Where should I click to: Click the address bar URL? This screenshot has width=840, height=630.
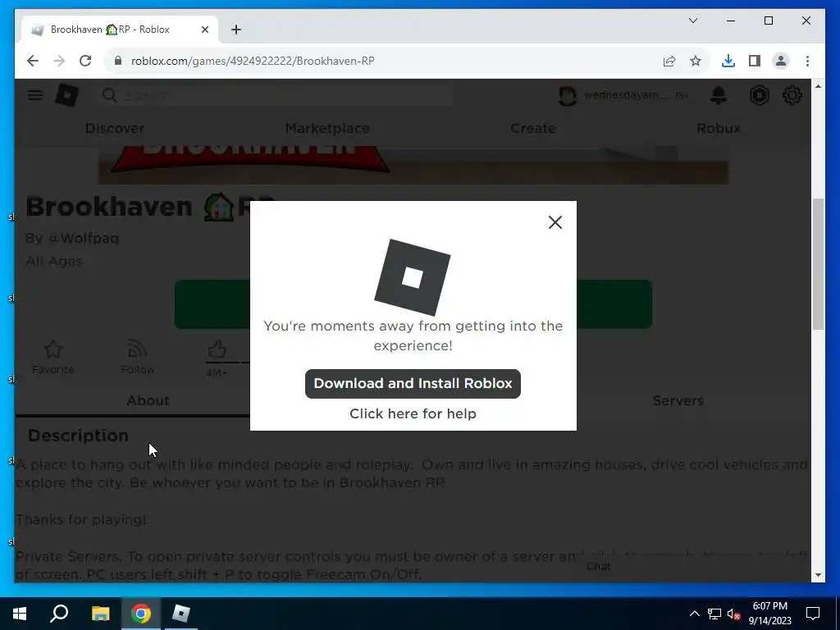pos(253,61)
